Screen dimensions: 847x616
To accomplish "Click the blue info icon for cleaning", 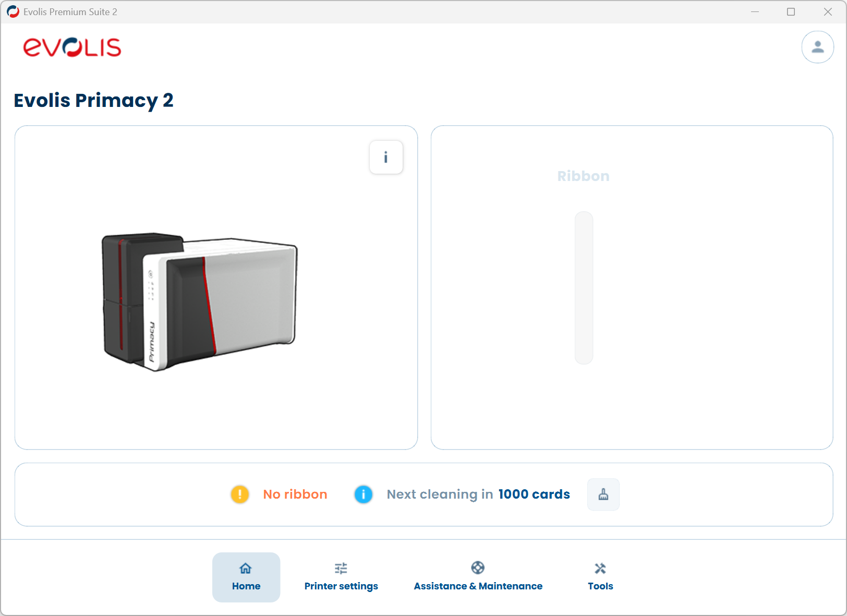I will (x=363, y=494).
